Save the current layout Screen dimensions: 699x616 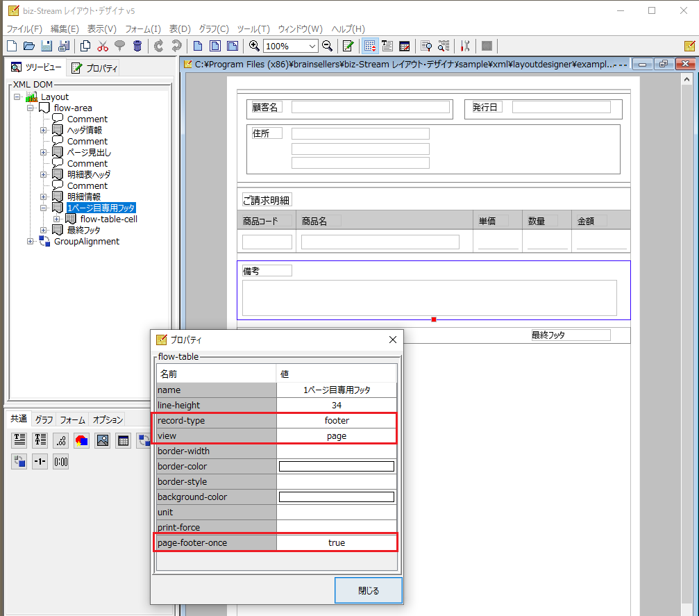[47, 46]
